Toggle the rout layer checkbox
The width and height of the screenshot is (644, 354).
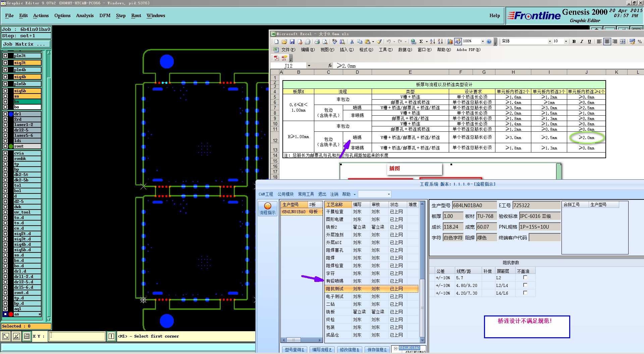coord(5,146)
